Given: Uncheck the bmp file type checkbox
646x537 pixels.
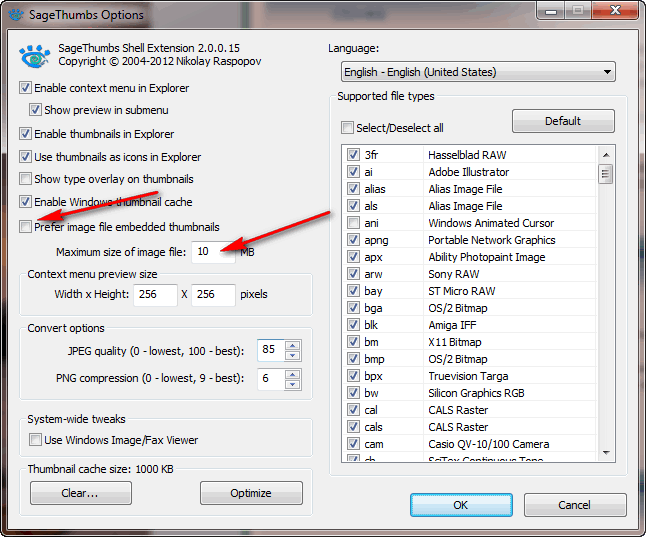Looking at the screenshot, I should (353, 359).
